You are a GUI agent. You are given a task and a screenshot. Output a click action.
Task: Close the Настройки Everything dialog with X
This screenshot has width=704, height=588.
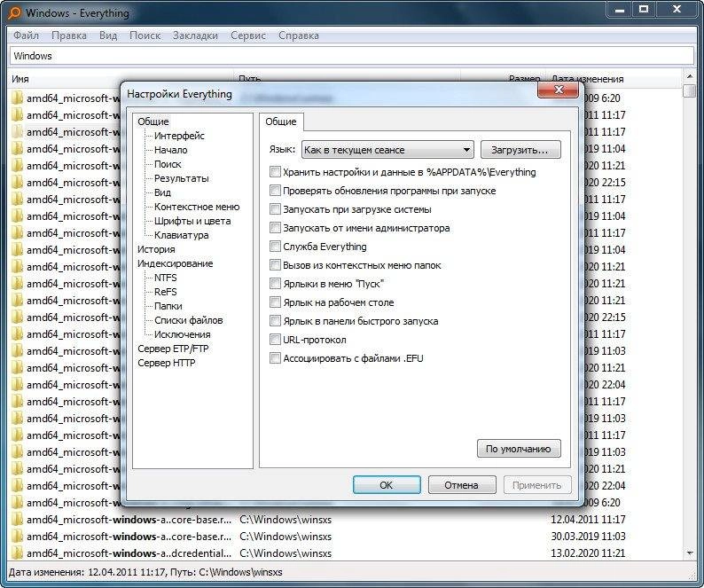(x=558, y=90)
